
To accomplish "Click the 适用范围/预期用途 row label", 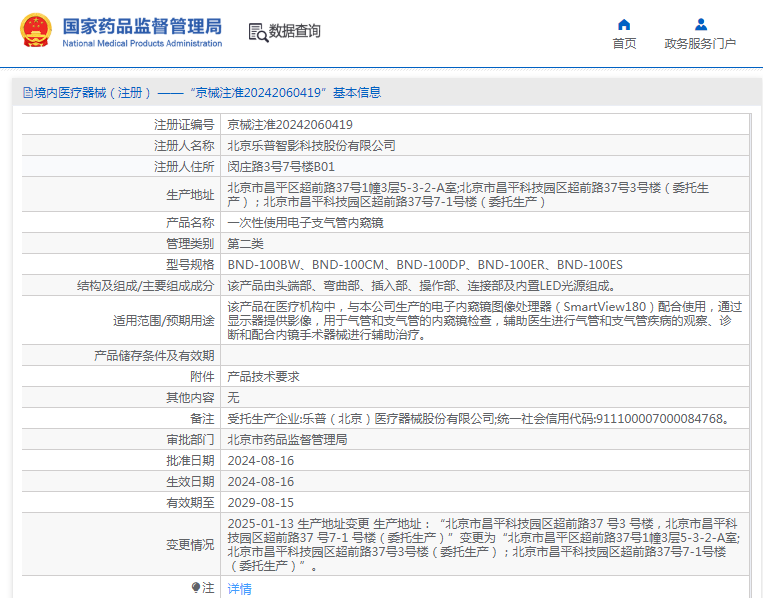I will [164, 320].
